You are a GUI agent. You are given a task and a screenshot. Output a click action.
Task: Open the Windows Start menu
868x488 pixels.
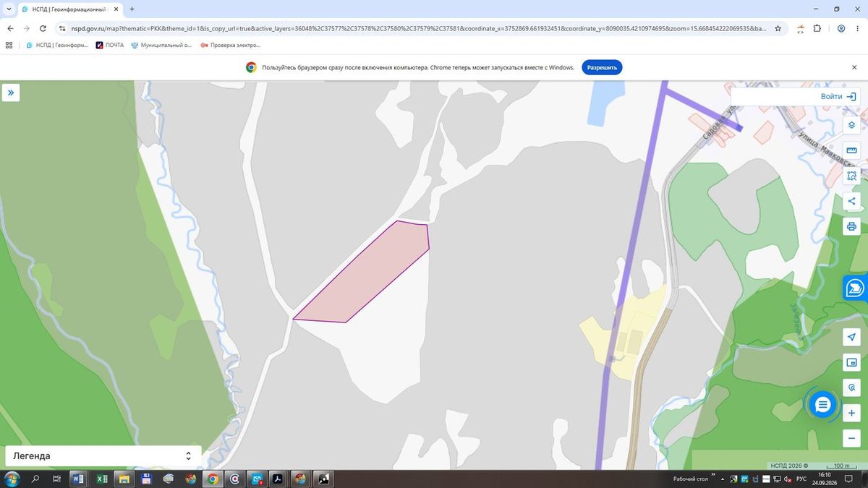tap(12, 479)
